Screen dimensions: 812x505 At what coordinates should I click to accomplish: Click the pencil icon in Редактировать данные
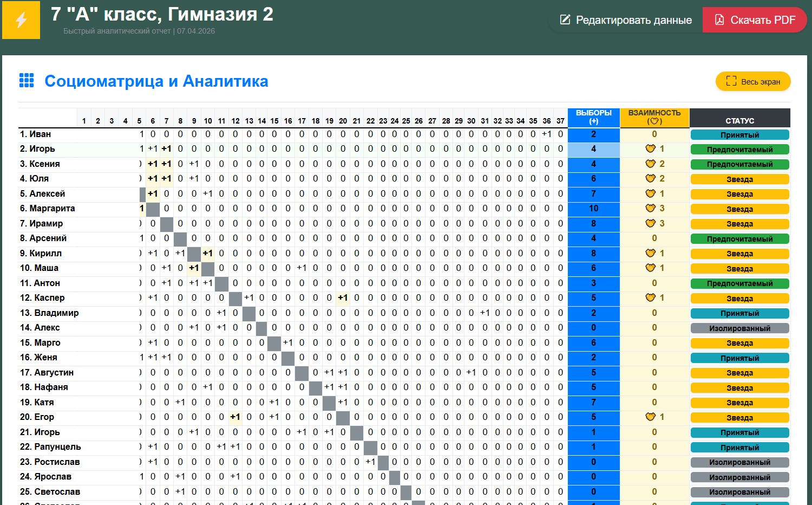[x=565, y=20]
